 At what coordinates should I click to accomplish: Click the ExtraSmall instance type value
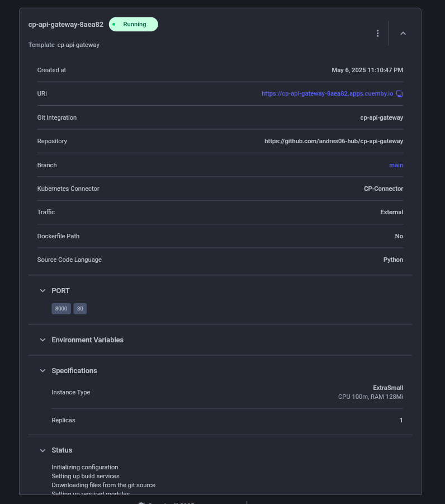click(x=388, y=388)
